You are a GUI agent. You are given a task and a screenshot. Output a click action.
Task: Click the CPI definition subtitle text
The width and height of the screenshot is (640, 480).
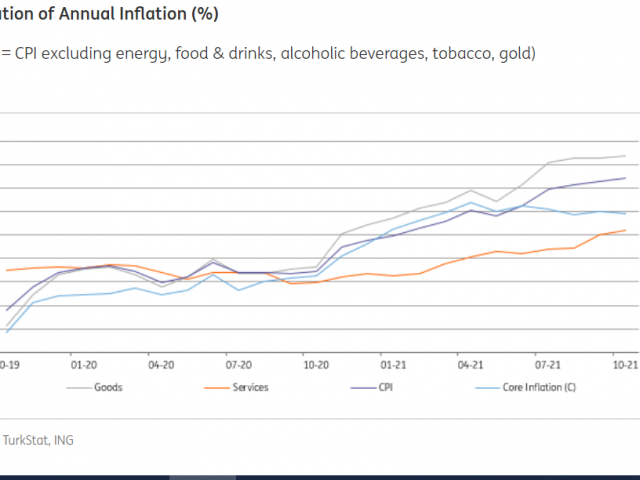[x=268, y=53]
